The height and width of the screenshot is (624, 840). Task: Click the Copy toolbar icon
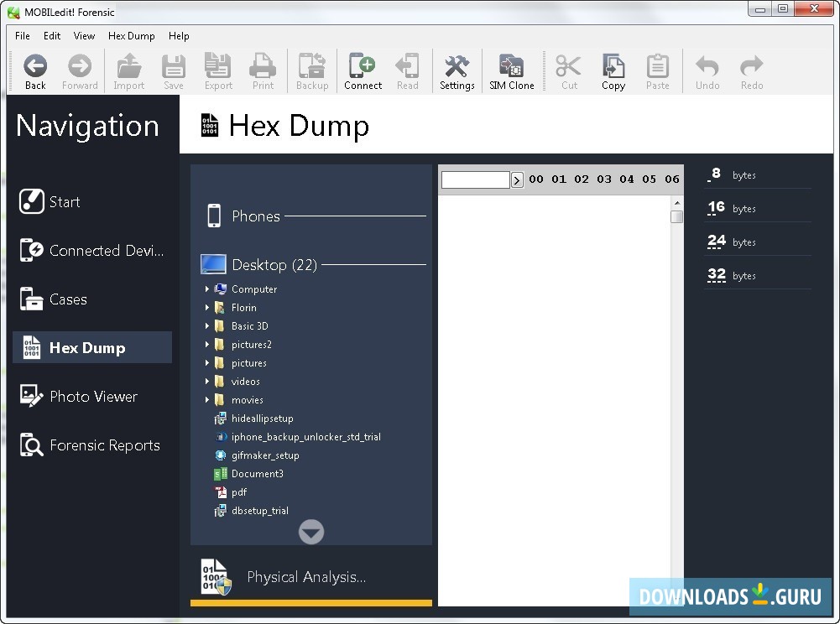613,72
